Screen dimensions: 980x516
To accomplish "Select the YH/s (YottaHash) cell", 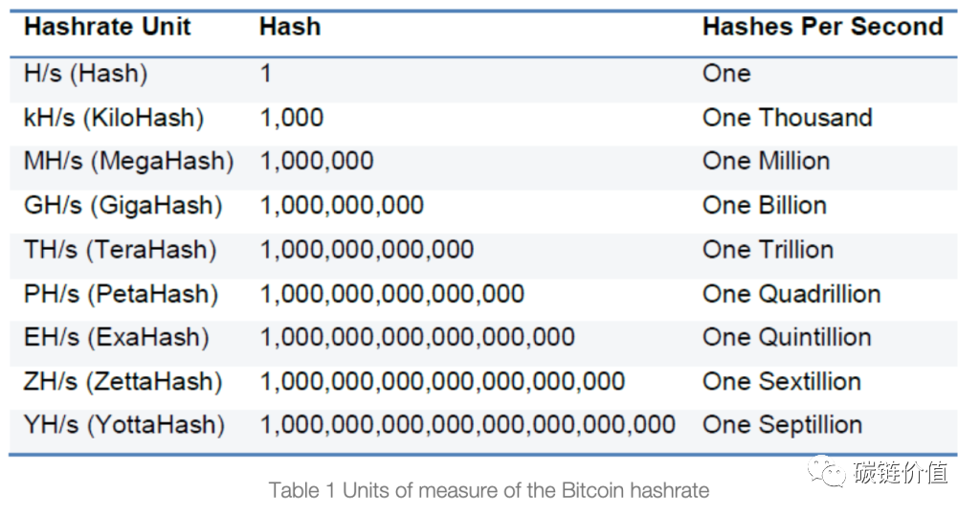I will [123, 425].
